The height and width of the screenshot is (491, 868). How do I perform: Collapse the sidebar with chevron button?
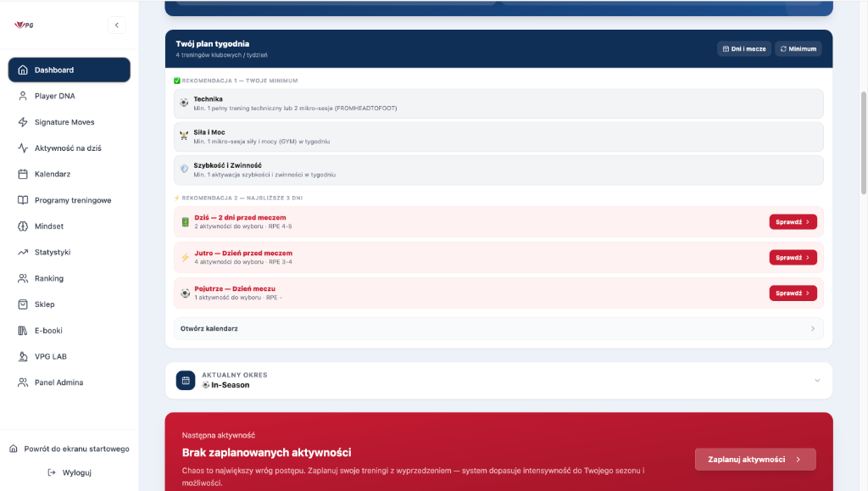[117, 25]
